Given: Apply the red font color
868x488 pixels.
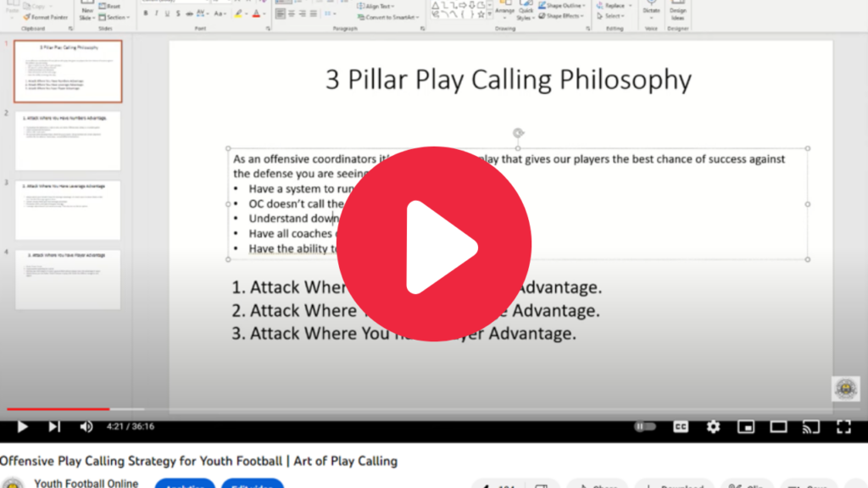Looking at the screenshot, I should [256, 14].
